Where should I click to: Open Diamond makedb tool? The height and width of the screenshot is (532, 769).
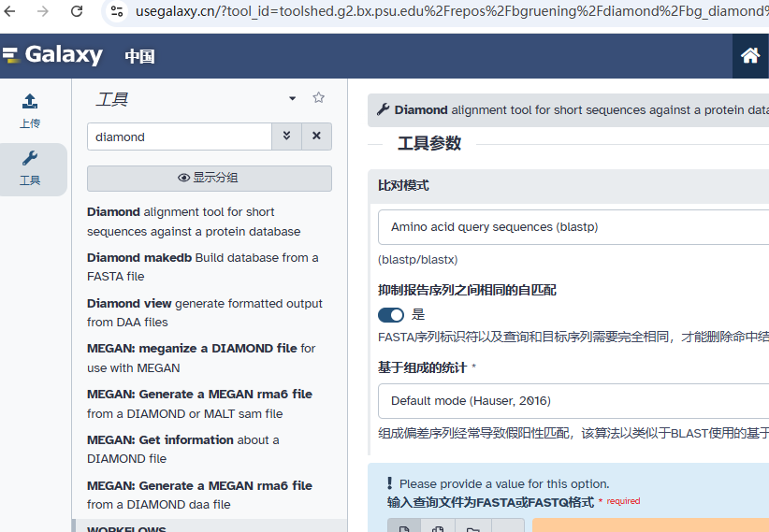click(x=203, y=267)
